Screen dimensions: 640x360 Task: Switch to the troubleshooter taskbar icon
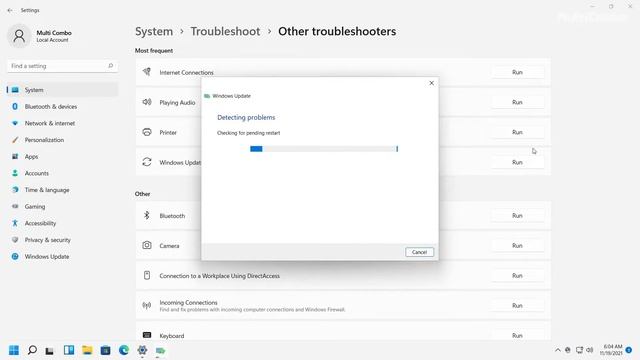[160, 350]
